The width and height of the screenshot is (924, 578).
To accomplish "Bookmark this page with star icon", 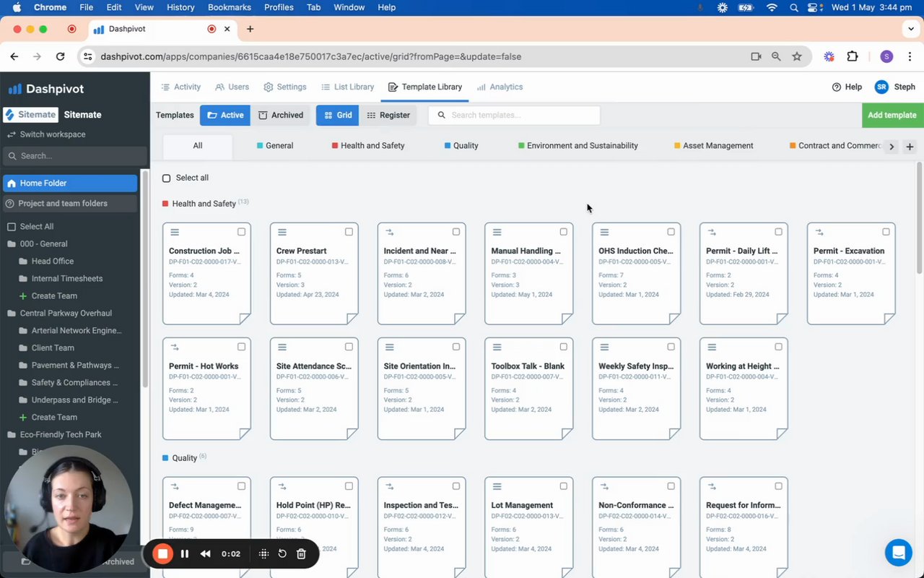I will (x=797, y=56).
